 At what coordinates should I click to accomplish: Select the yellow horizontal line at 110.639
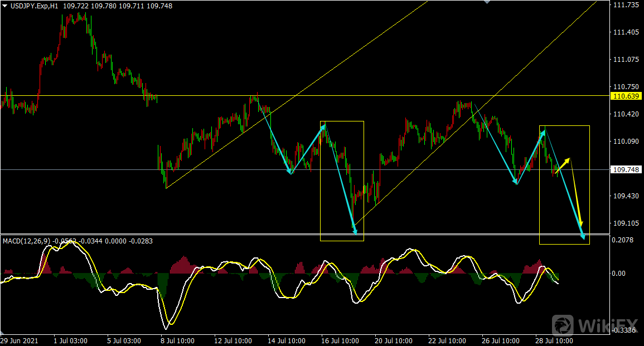(390, 96)
